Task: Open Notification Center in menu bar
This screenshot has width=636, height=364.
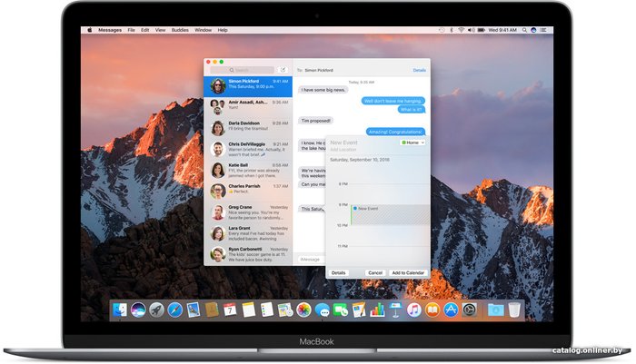Action: coord(543,30)
